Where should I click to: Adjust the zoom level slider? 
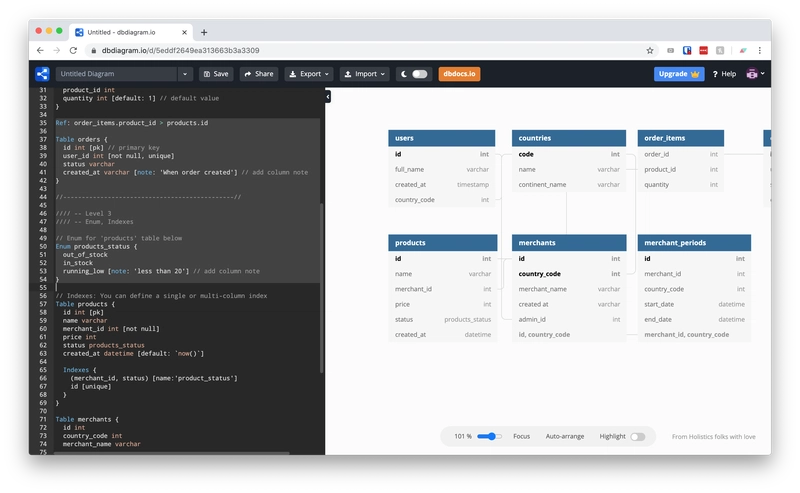pos(490,436)
